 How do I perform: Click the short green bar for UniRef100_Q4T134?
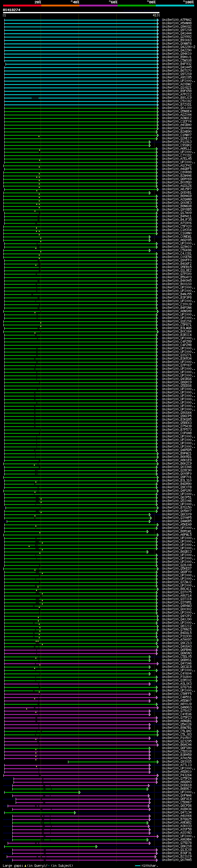(x=40, y=813)
